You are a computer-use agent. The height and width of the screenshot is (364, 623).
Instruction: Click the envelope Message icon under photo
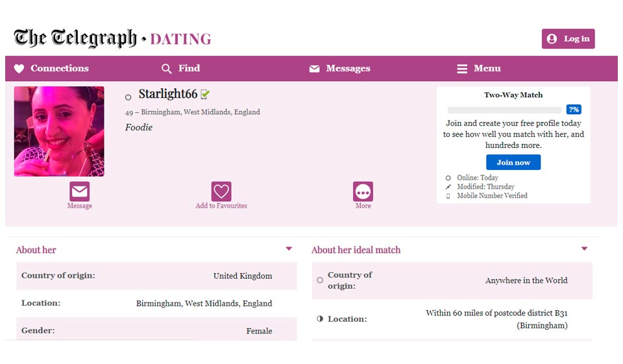tap(79, 191)
